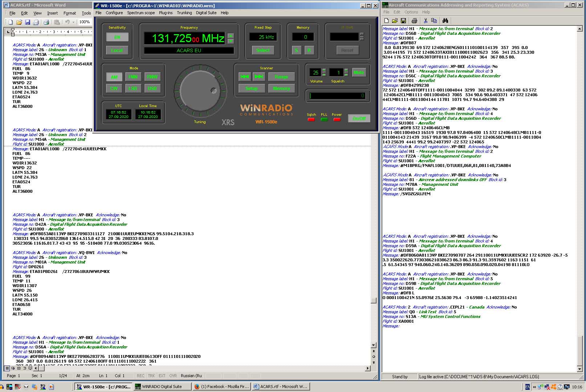This screenshot has width=586, height=392.
Task: Open Trunking menu
Action: [x=184, y=13]
